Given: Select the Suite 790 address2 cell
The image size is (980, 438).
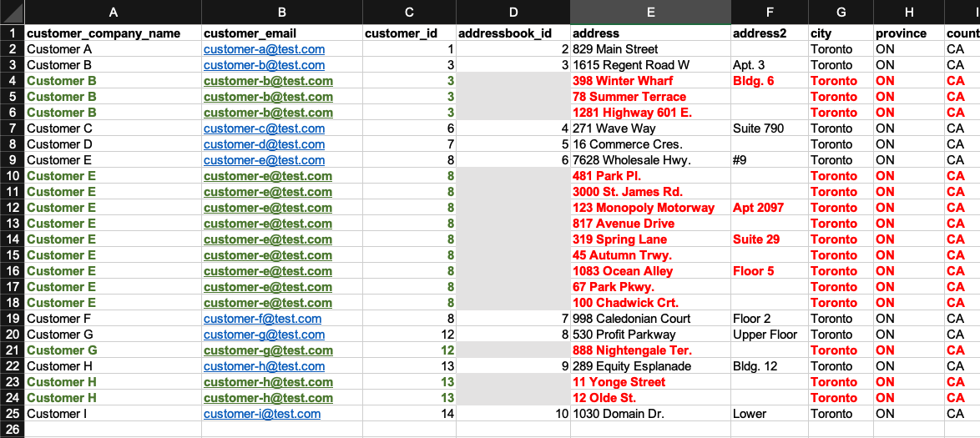Looking at the screenshot, I should [x=770, y=128].
